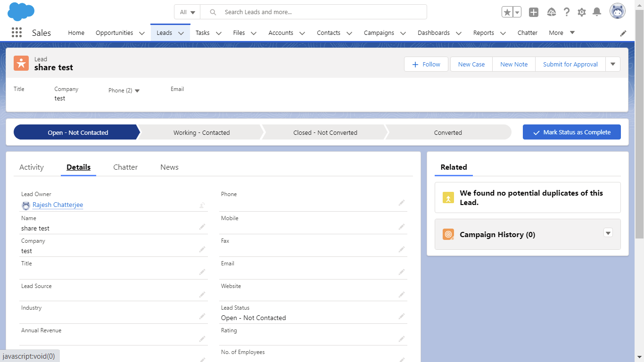
Task: Click the New Case button
Action: [471, 64]
